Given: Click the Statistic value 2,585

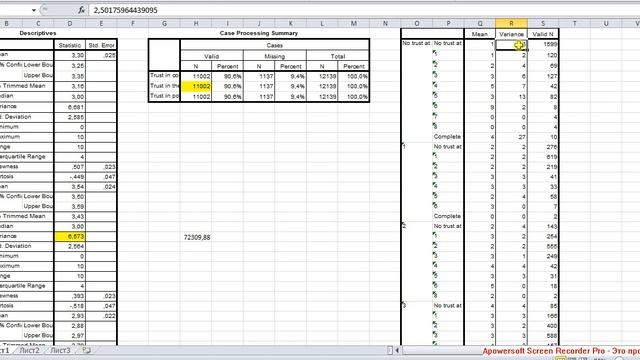Looking at the screenshot, I should pyautogui.click(x=70, y=117).
